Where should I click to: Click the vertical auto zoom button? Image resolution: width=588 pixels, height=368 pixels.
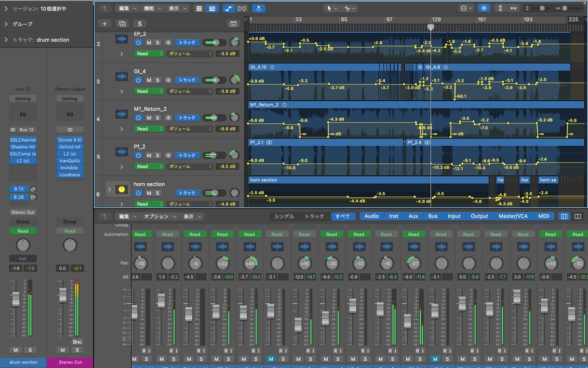[500, 8]
